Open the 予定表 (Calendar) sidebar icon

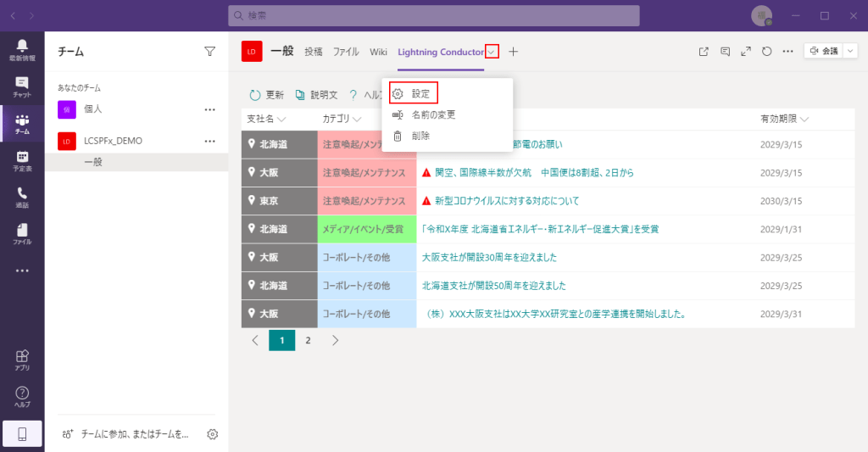22,160
